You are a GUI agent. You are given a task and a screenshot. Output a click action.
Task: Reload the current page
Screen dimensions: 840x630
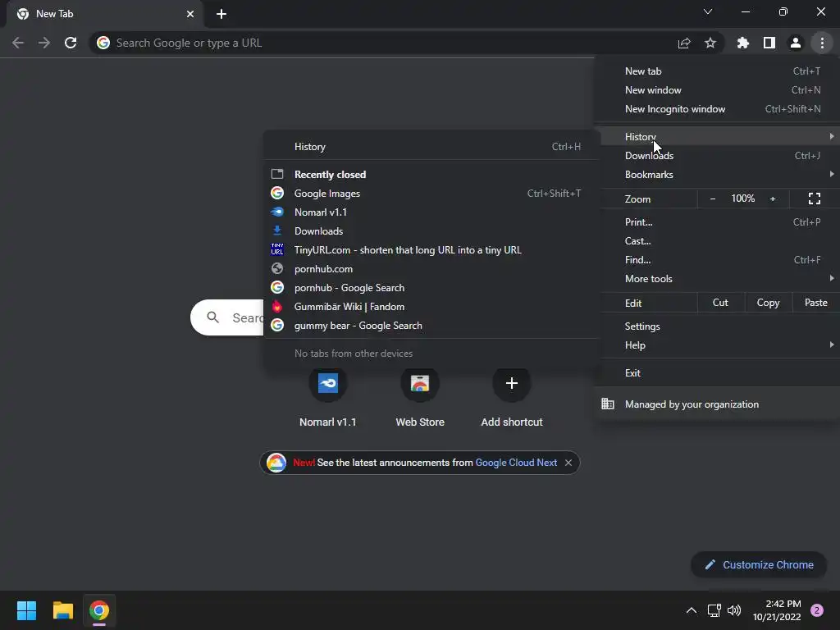point(71,43)
